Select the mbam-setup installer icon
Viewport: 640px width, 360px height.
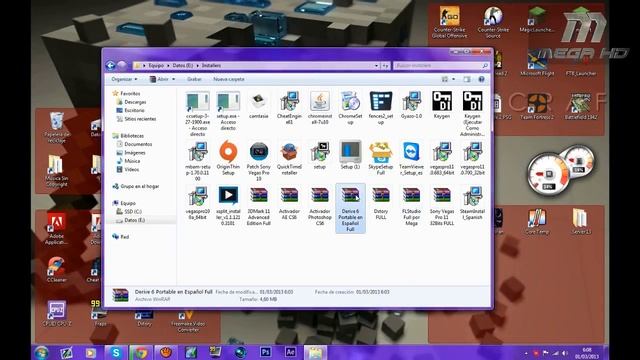pyautogui.click(x=198, y=161)
